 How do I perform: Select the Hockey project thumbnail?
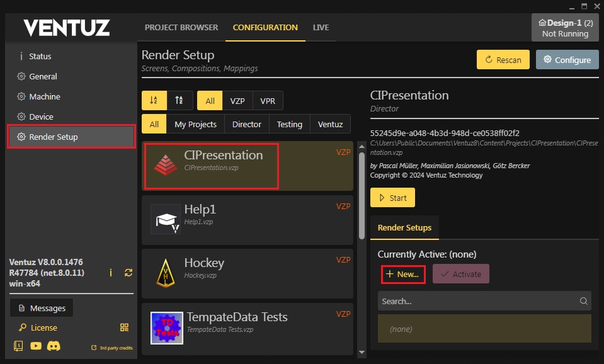point(166,273)
